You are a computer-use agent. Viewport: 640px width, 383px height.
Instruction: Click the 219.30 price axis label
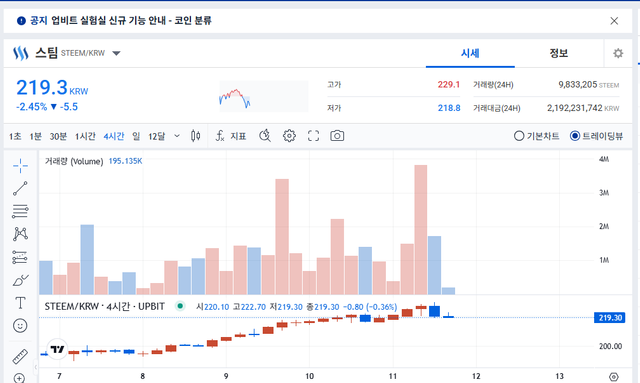(x=610, y=318)
